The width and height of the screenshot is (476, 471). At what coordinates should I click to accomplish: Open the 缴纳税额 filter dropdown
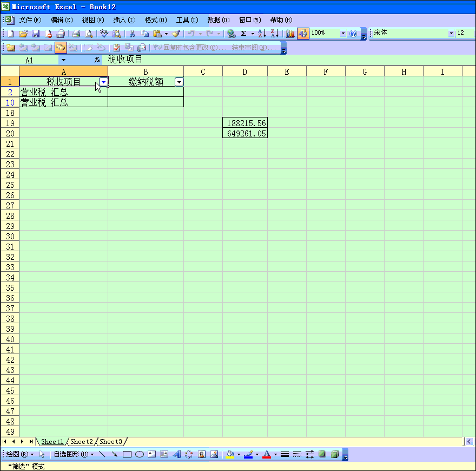pyautogui.click(x=179, y=82)
